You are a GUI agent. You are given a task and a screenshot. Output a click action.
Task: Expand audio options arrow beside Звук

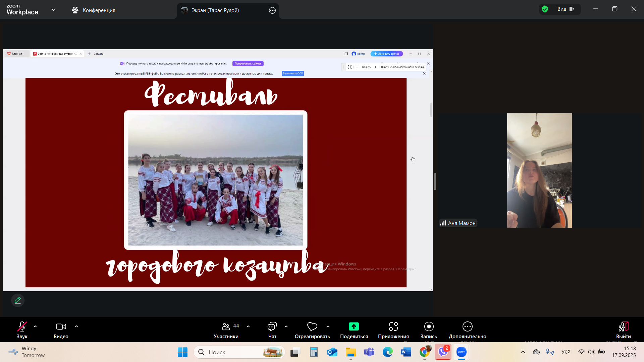coord(35,326)
